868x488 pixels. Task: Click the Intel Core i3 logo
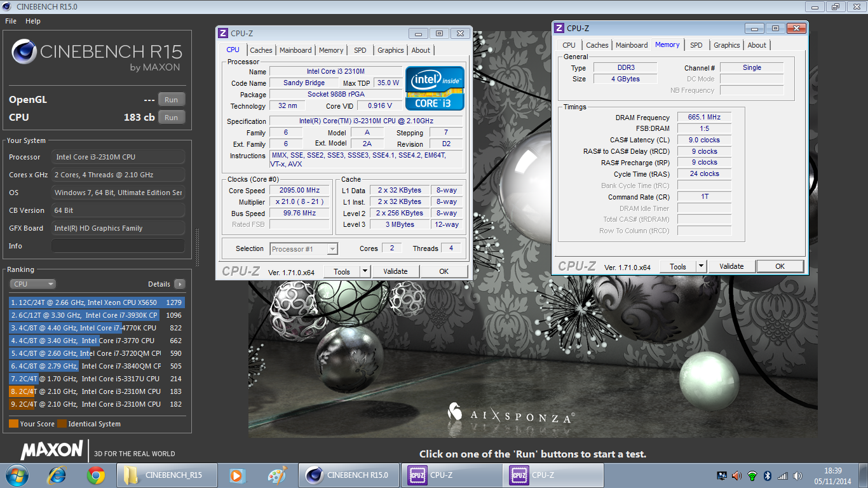click(435, 88)
